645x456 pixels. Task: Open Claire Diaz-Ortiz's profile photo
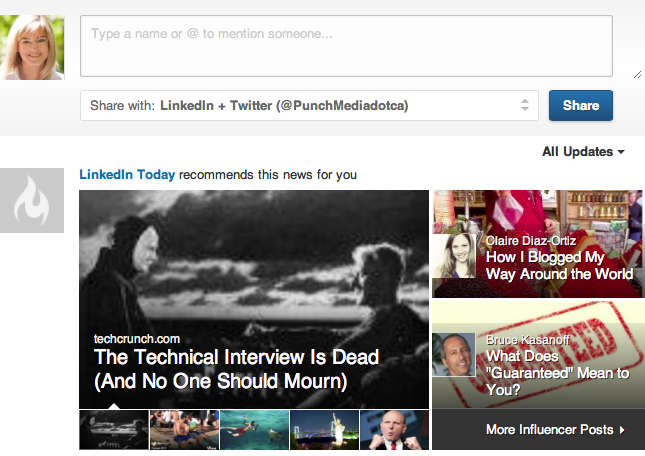click(454, 256)
